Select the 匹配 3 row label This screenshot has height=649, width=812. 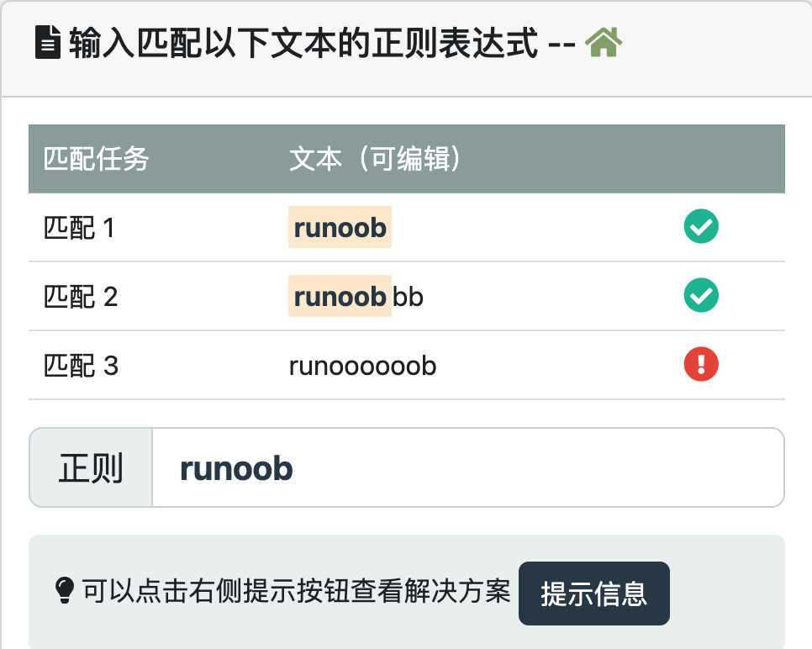[80, 366]
